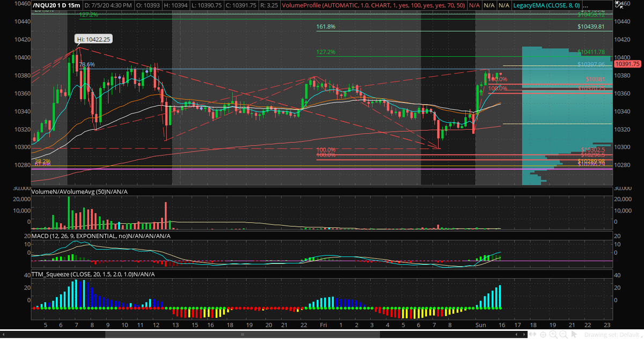Zoom out using the magnifier minus icon
Viewport: 644px width, 340px height.
(x=563, y=334)
